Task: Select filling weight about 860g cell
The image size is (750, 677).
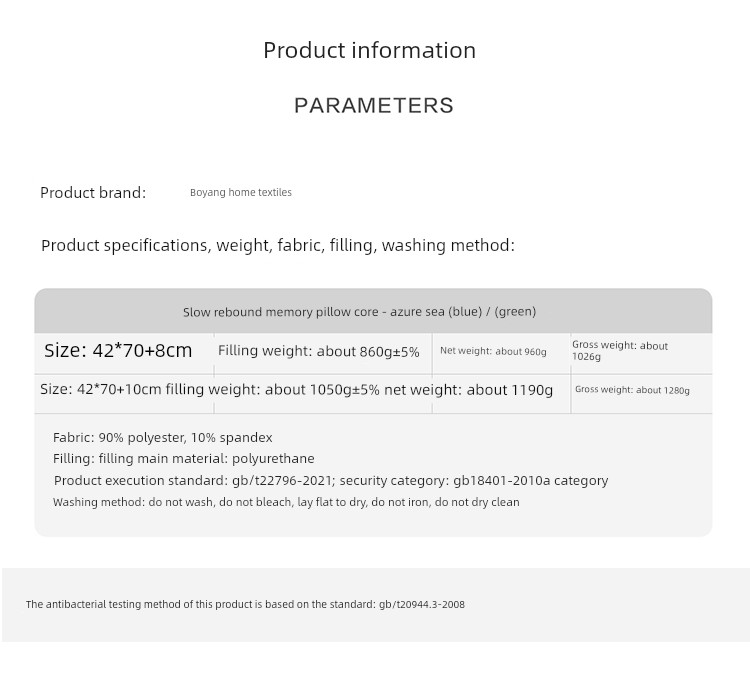Action: coord(318,351)
